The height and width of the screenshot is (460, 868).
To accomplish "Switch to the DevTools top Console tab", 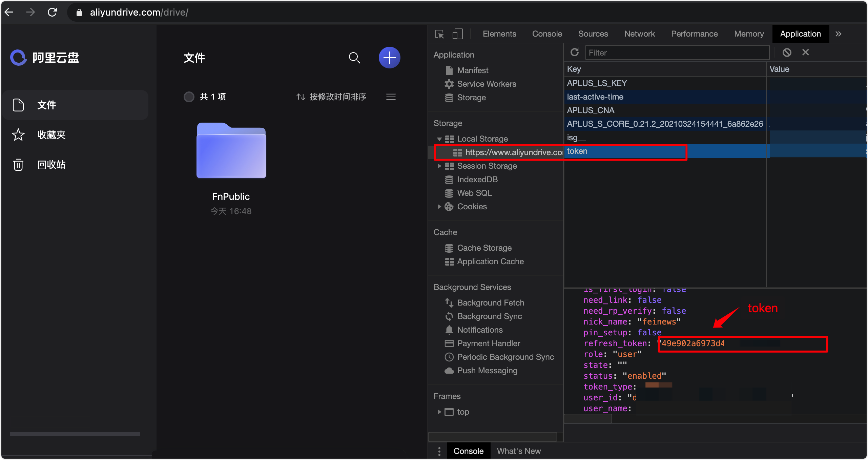I will tap(547, 34).
